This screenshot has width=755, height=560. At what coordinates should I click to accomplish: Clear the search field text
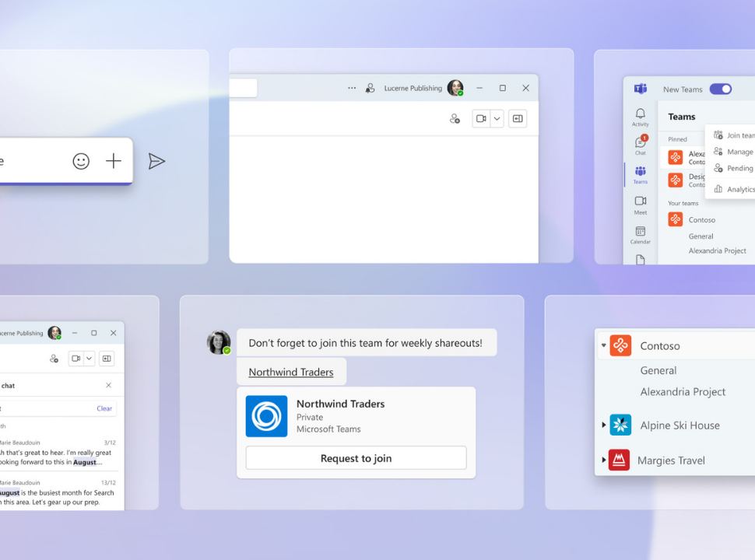[x=104, y=408]
